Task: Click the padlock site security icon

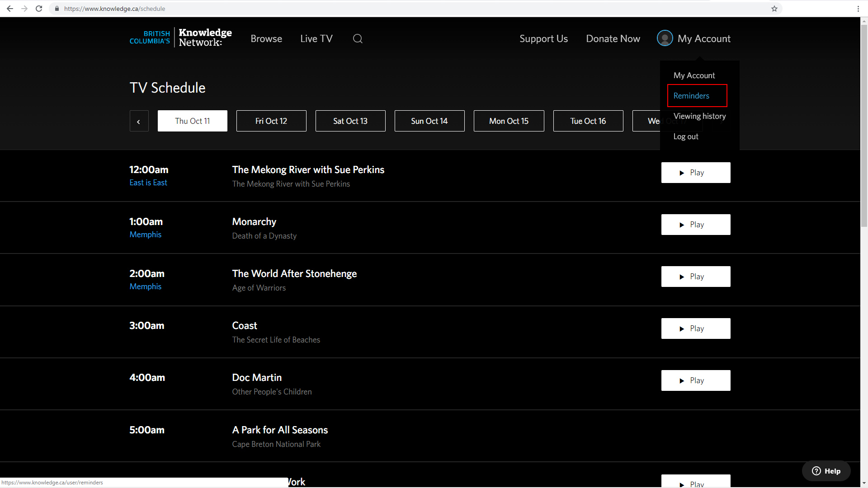Action: coord(57,9)
